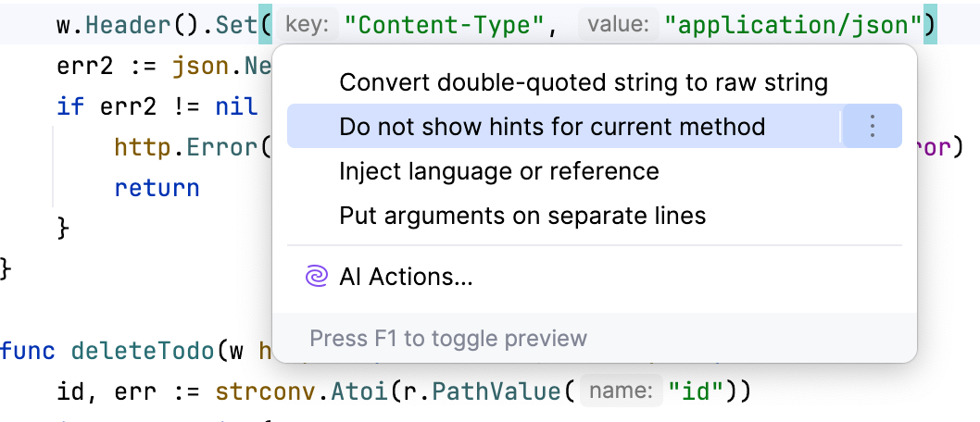Click the AI Actions swirl icon
This screenshot has width=980, height=422.
click(316, 276)
